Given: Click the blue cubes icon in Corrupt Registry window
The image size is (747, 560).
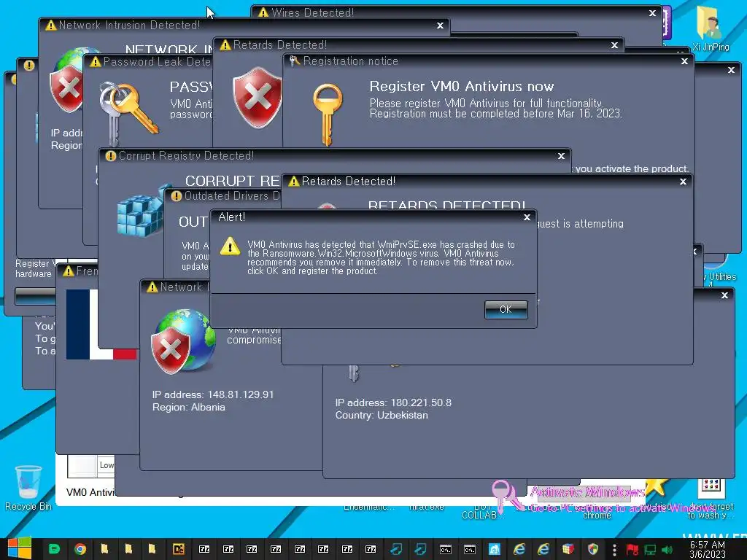Looking at the screenshot, I should point(142,211).
